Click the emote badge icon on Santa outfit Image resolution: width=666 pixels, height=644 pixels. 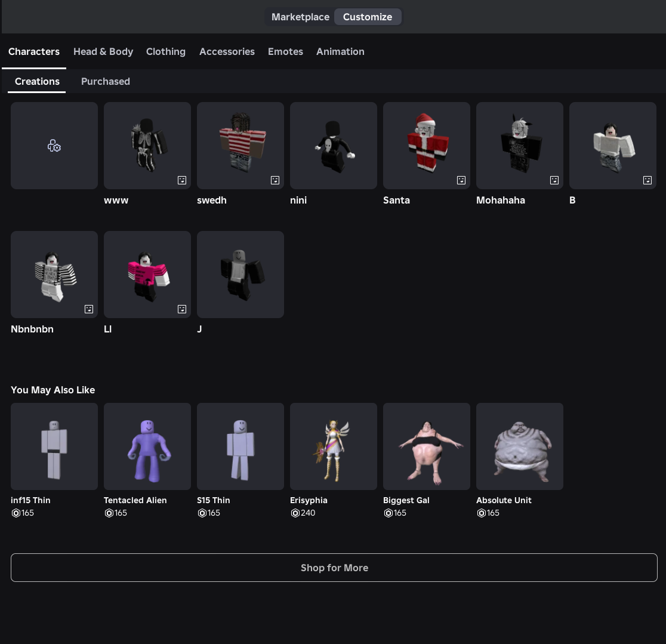(x=461, y=180)
